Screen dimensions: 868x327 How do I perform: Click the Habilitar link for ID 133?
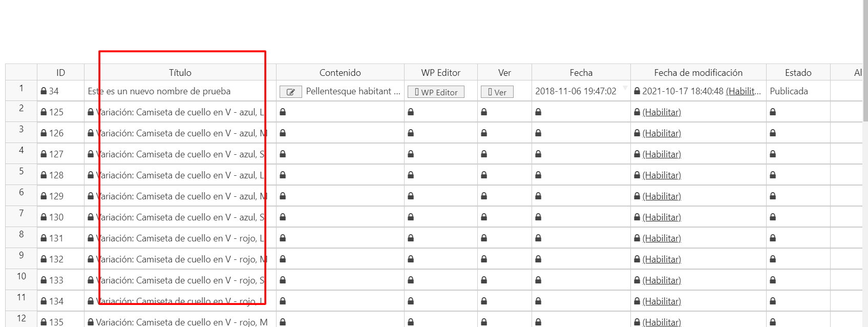pyautogui.click(x=662, y=280)
